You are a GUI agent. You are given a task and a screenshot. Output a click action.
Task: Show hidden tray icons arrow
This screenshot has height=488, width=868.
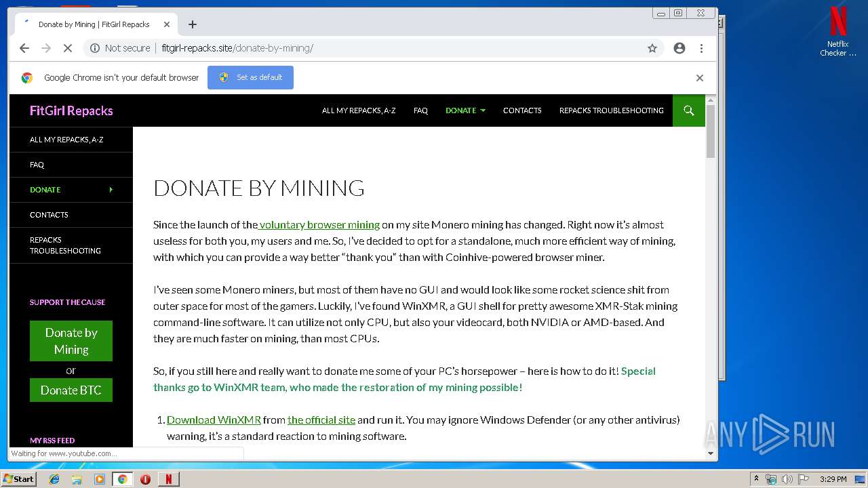(756, 479)
